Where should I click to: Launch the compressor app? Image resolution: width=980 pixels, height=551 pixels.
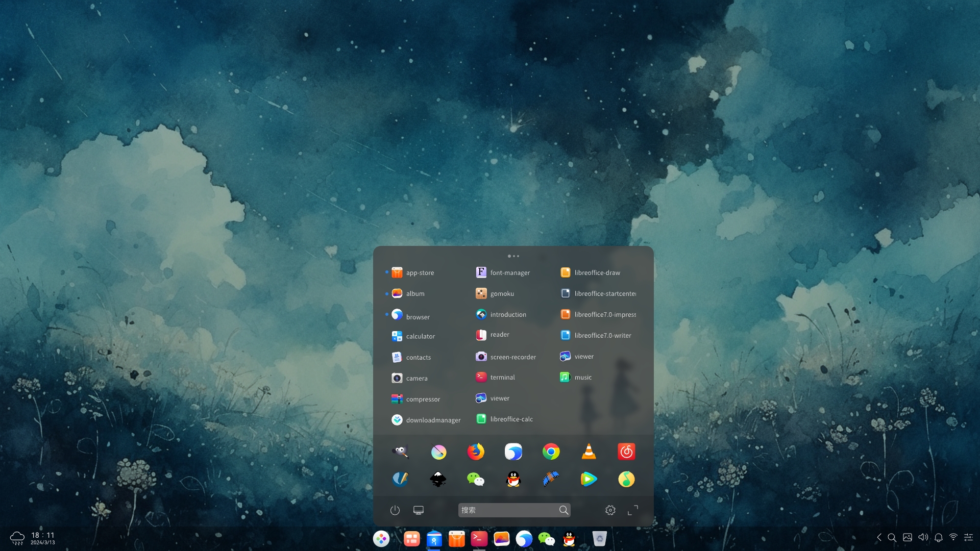pyautogui.click(x=415, y=399)
